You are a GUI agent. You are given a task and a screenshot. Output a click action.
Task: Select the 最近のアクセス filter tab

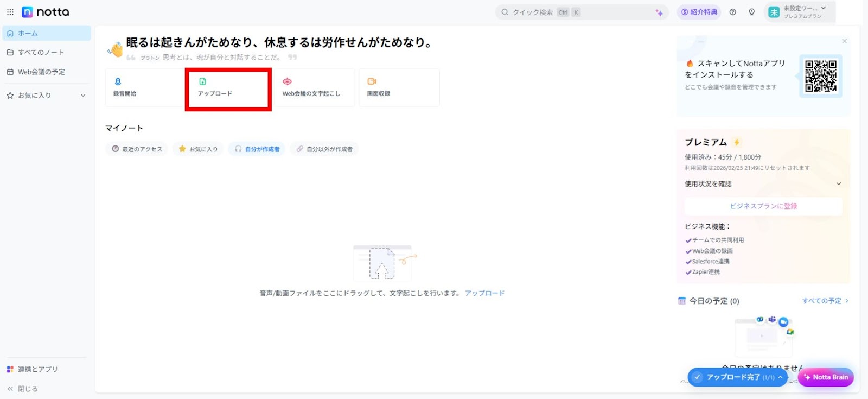click(x=137, y=149)
